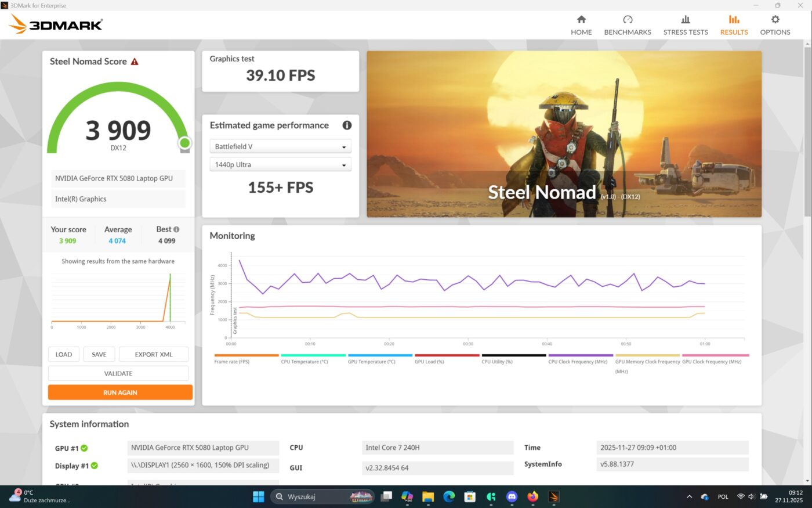
Task: Open the Options gear icon
Action: [x=775, y=19]
